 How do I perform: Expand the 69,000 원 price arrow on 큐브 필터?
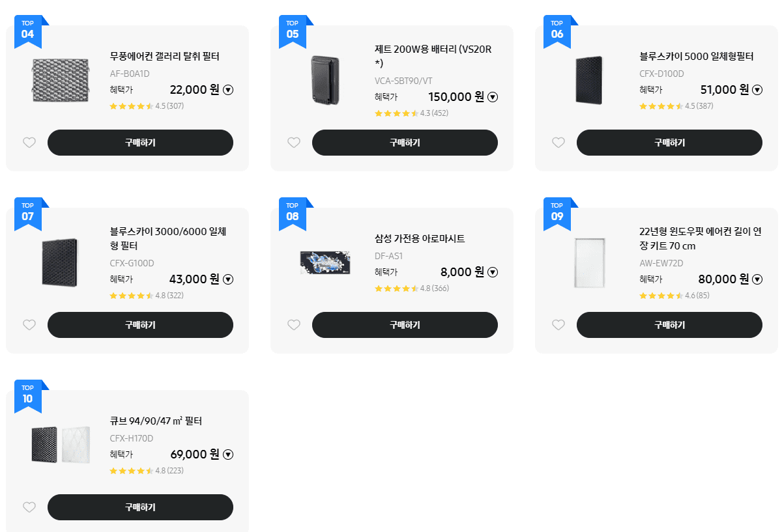click(227, 455)
